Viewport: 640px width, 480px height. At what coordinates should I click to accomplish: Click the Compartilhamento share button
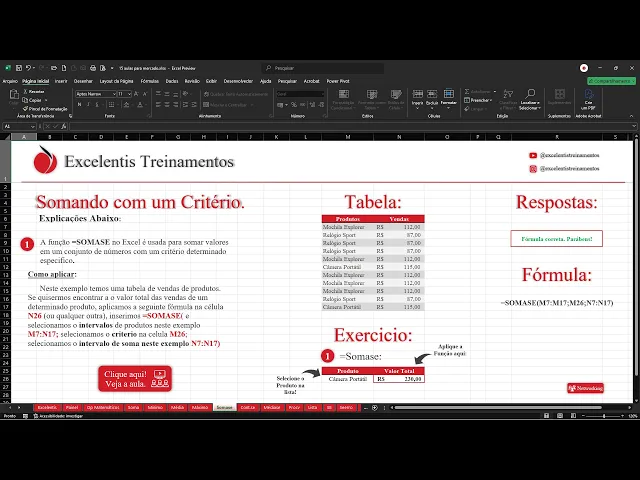(x=611, y=81)
